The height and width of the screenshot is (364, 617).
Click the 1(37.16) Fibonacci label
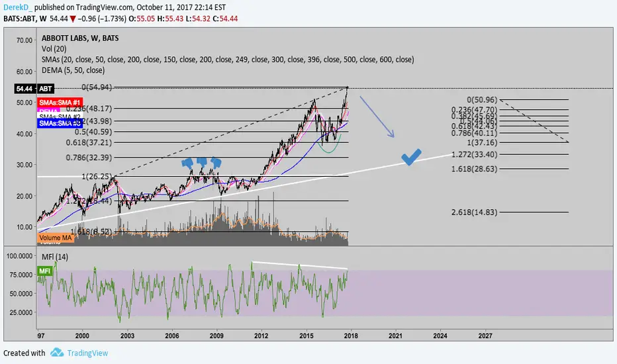482,142
